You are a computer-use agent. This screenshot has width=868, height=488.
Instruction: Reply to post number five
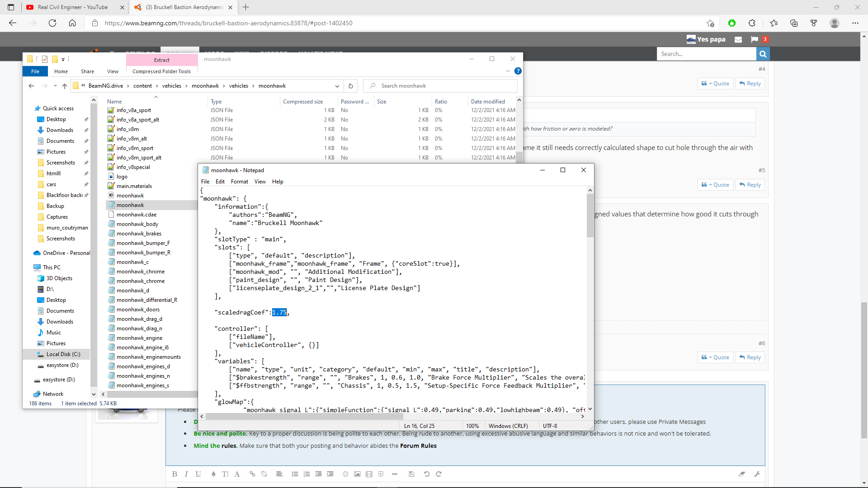750,185
